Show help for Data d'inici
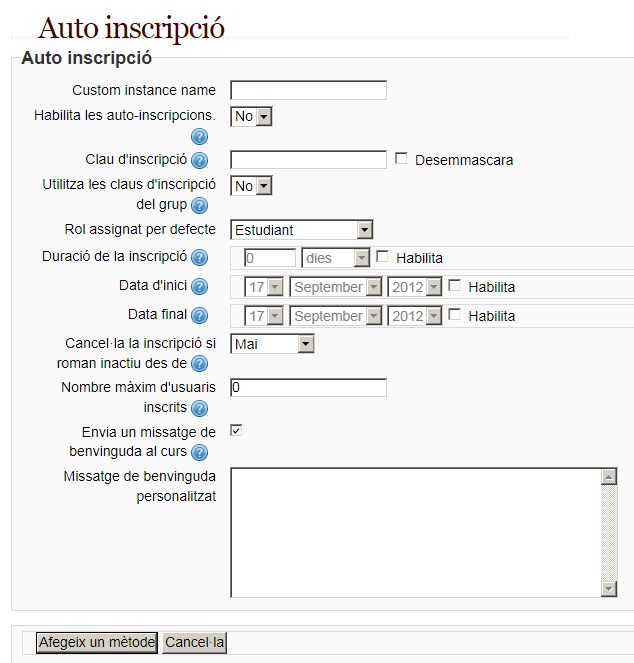The width and height of the screenshot is (634, 663). pyautogui.click(x=199, y=286)
